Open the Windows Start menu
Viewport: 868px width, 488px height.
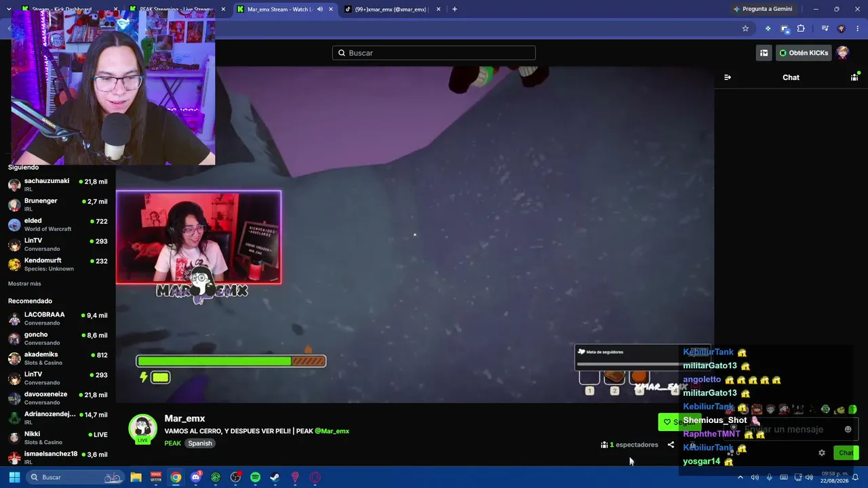(x=14, y=477)
